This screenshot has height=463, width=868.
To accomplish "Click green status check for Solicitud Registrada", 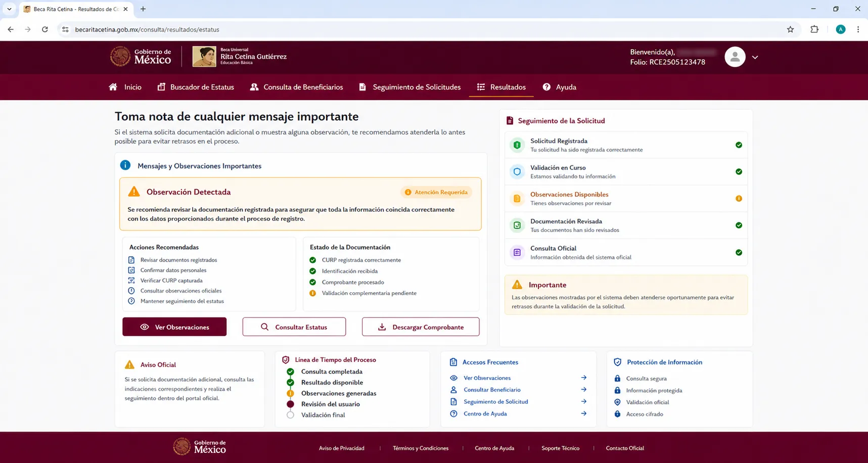I will pyautogui.click(x=739, y=145).
